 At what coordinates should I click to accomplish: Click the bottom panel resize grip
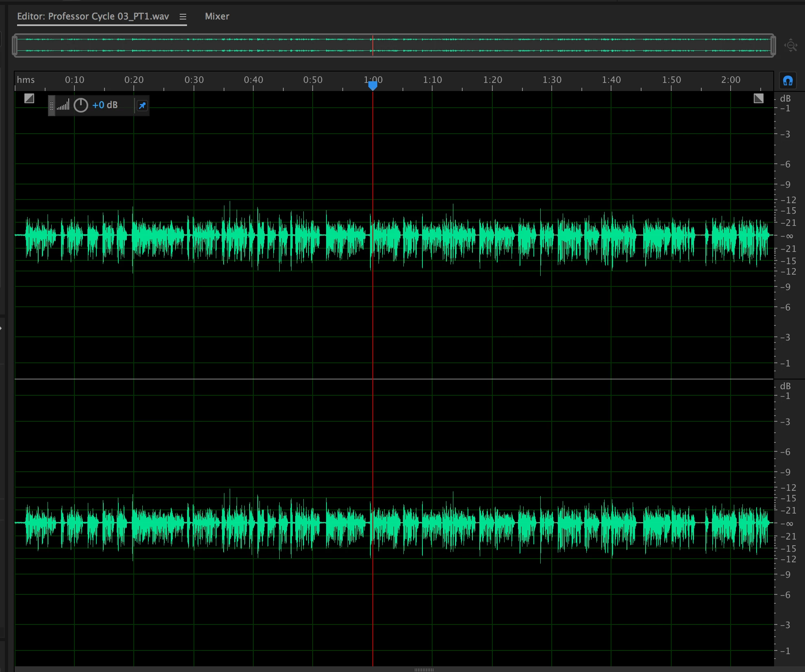pyautogui.click(x=424, y=670)
